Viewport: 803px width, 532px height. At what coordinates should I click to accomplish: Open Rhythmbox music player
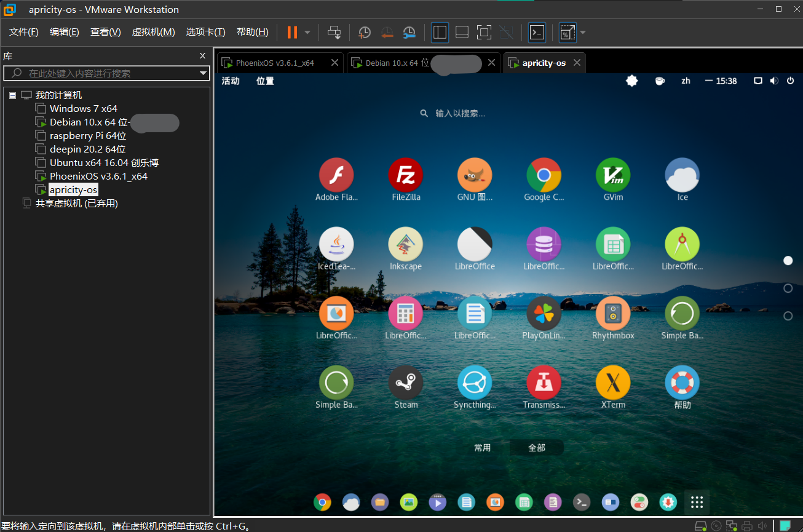pyautogui.click(x=612, y=314)
